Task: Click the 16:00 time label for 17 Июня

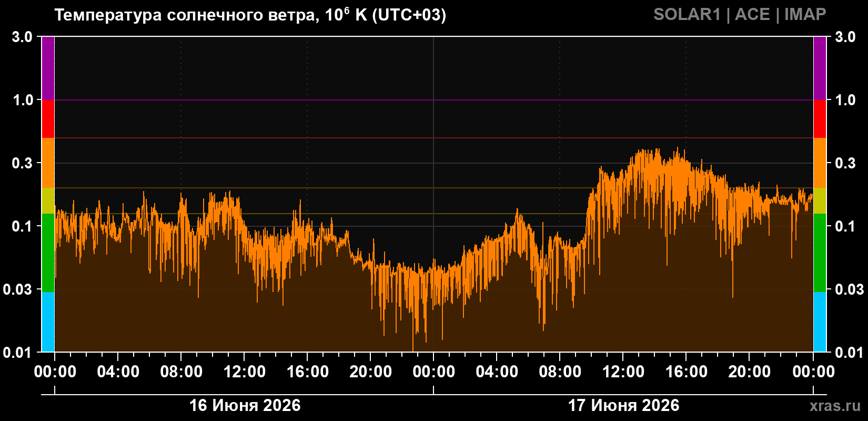Action: [x=687, y=372]
